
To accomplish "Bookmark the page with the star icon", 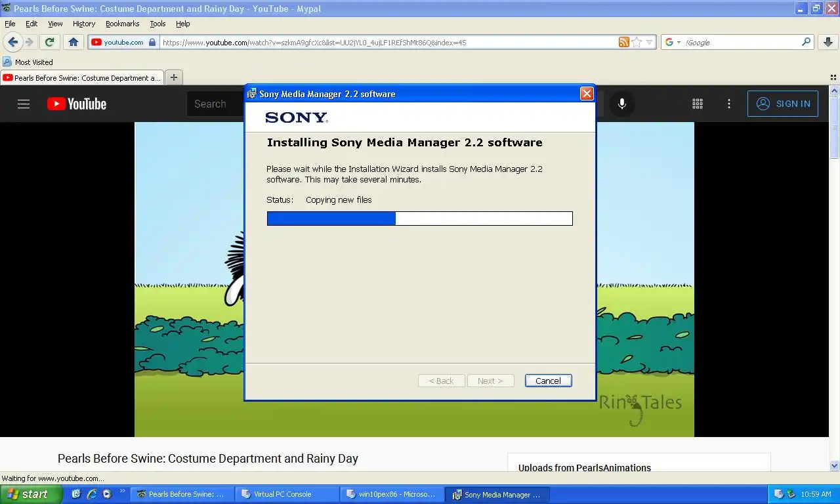I will tap(637, 42).
